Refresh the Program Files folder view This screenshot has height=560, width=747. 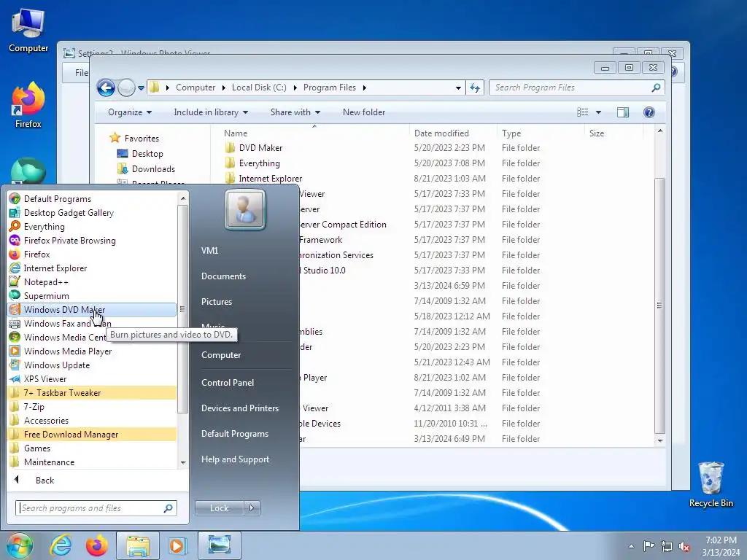coord(475,87)
